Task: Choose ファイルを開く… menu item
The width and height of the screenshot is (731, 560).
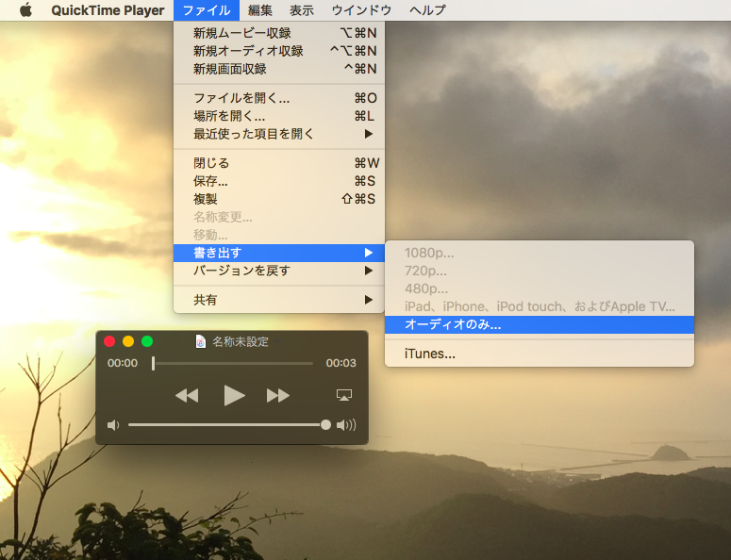Action: coord(279,98)
